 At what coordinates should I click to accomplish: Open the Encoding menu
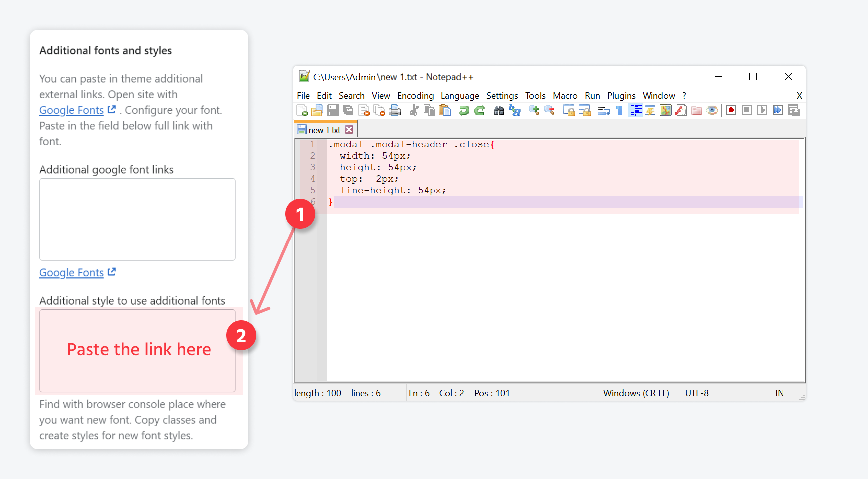tap(415, 96)
